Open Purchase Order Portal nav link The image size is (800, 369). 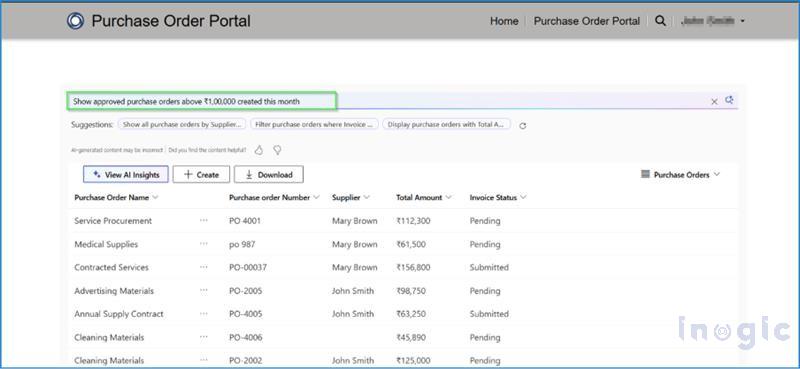point(587,21)
